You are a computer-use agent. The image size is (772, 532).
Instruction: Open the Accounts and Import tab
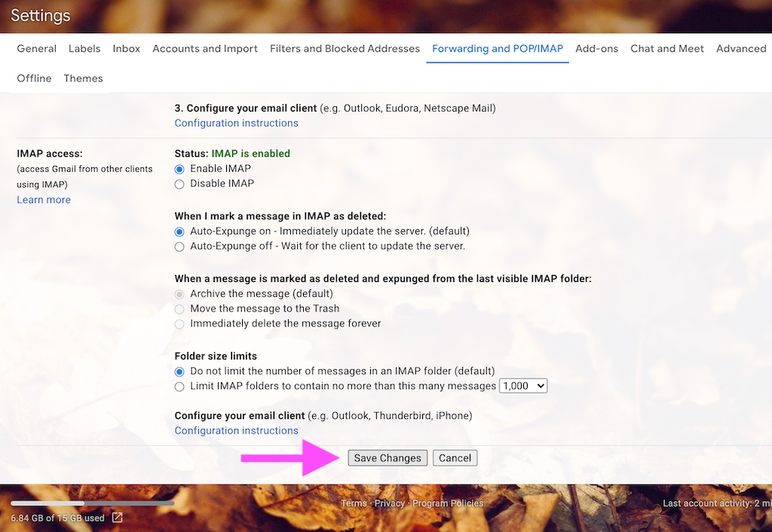(x=205, y=49)
